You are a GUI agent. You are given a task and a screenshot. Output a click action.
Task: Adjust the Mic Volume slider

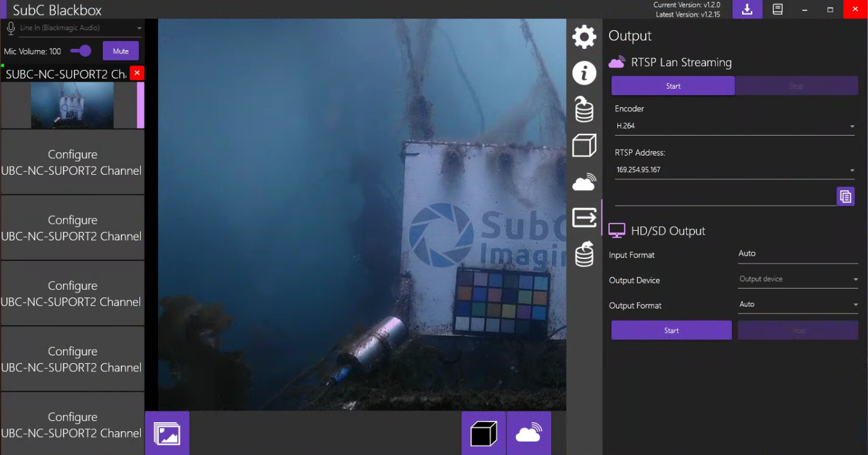[82, 51]
